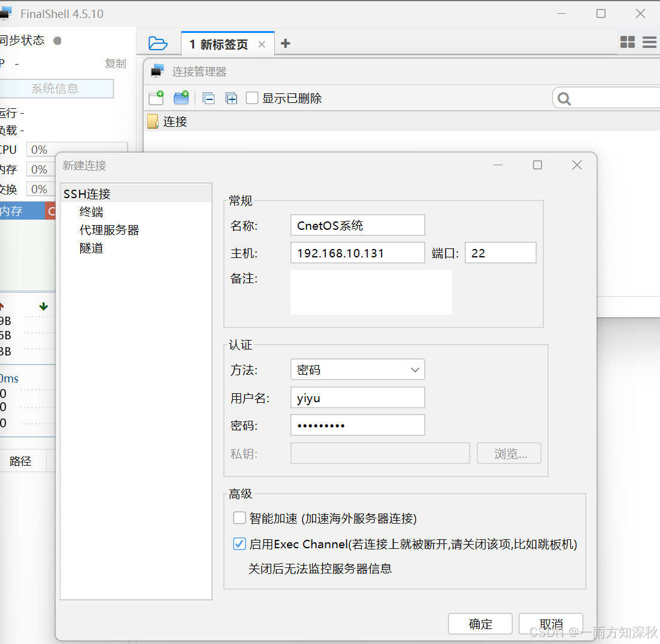This screenshot has width=660, height=644.
Task: Cancel with the 取消 button
Action: pyautogui.click(x=551, y=624)
